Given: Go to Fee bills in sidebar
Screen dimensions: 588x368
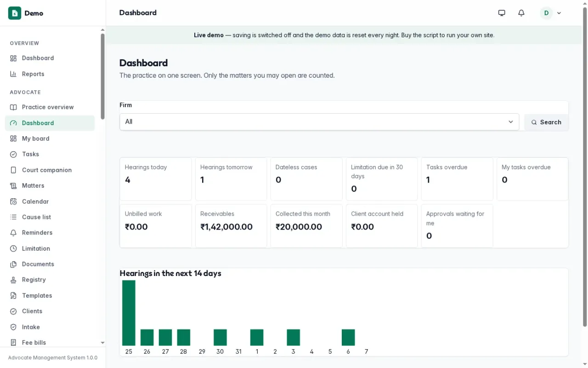Looking at the screenshot, I should [x=50, y=343].
